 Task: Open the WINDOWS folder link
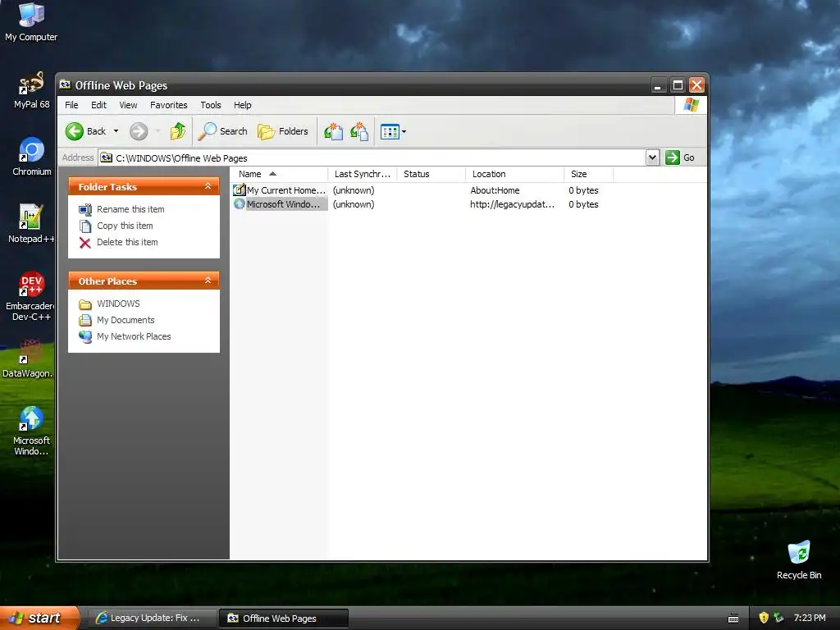[x=118, y=304]
